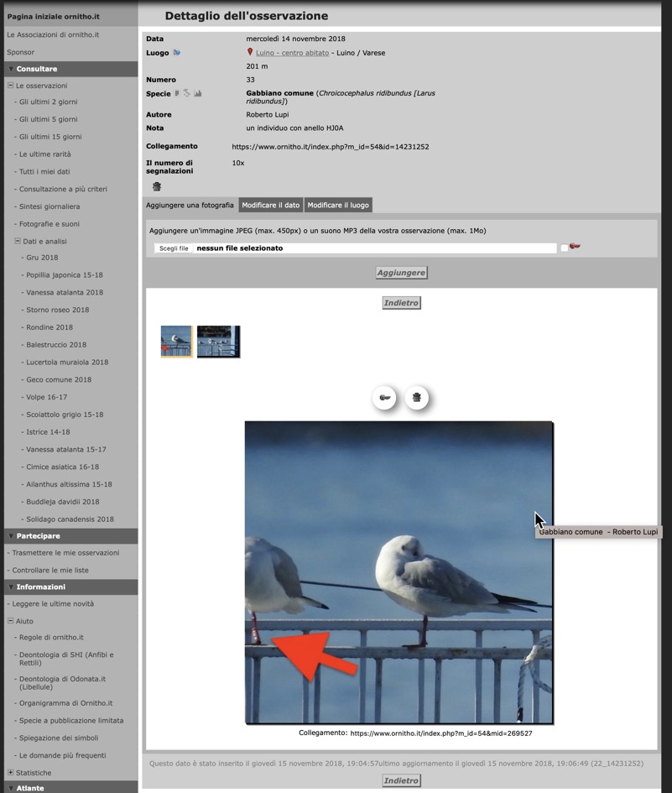The image size is (672, 793).
Task: Click the species info sheet icon
Action: pyautogui.click(x=177, y=93)
